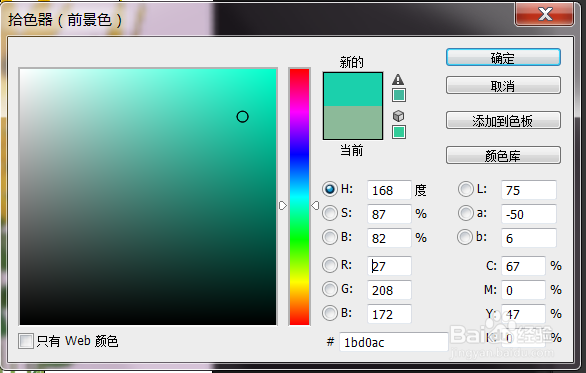The image size is (586, 373).
Task: Select the Lab a channel radio button
Action: [x=465, y=213]
